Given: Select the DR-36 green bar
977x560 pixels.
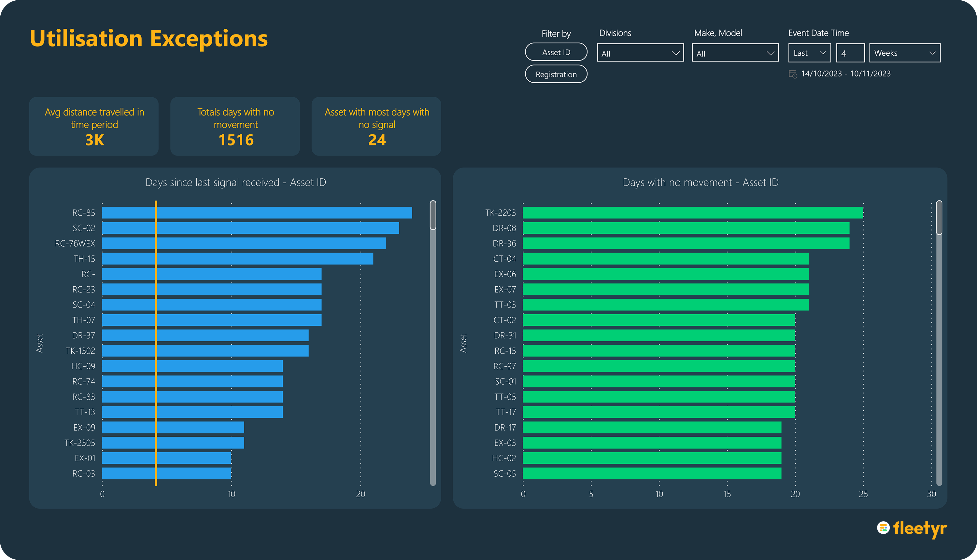Looking at the screenshot, I should [686, 243].
